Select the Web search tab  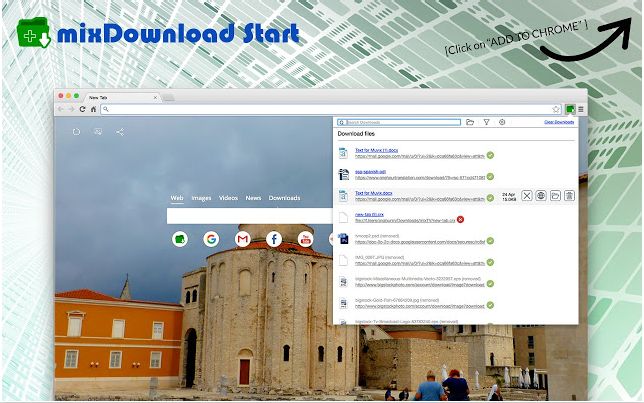click(x=177, y=198)
